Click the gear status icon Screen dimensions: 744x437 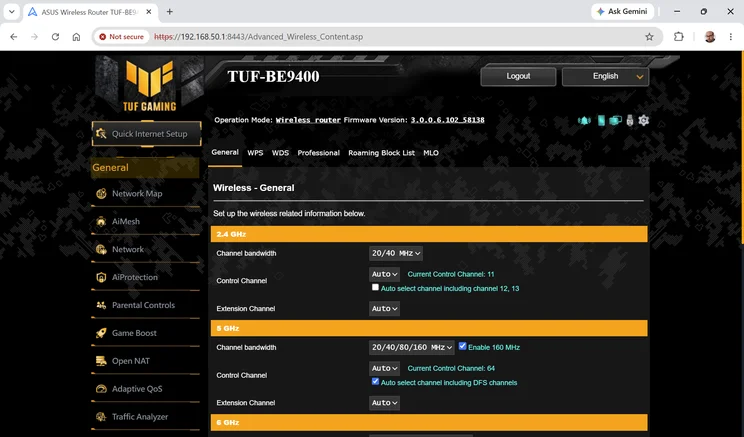pos(643,121)
